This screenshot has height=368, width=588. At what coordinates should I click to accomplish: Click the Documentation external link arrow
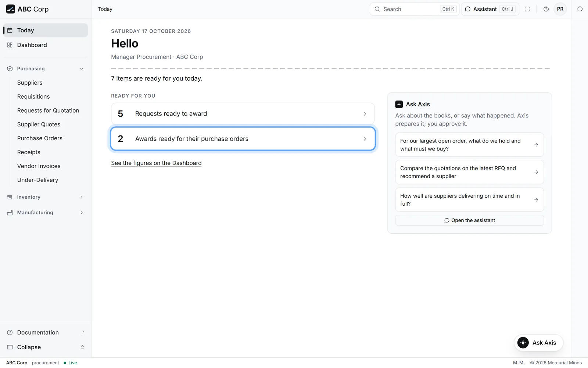pos(83,332)
